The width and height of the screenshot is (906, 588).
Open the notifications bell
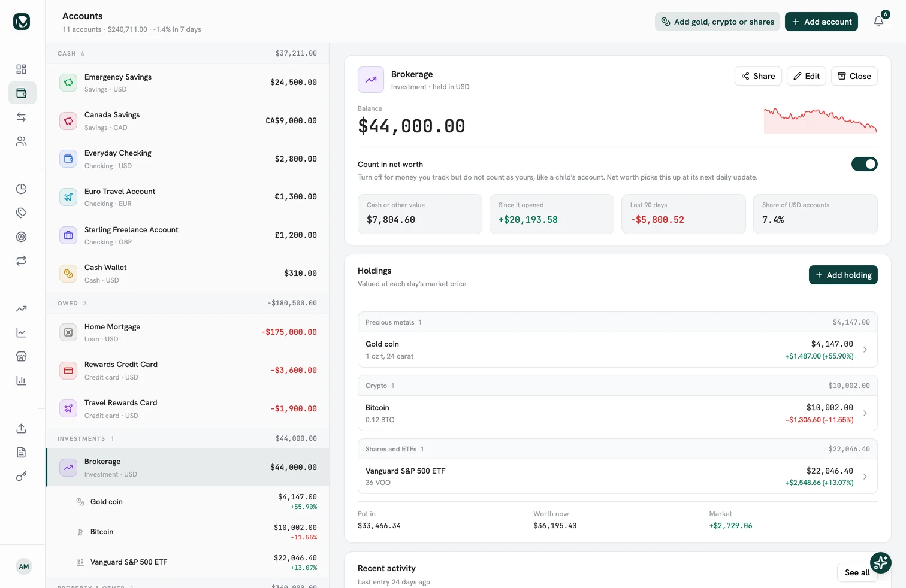coord(878,22)
